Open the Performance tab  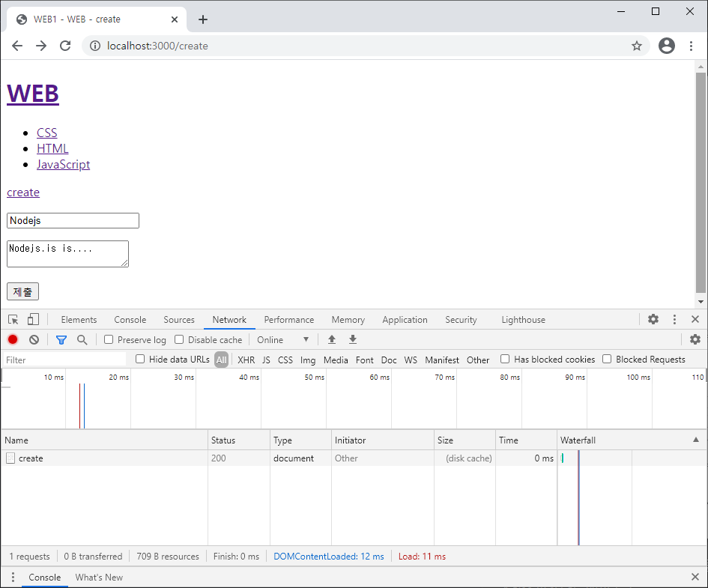289,320
